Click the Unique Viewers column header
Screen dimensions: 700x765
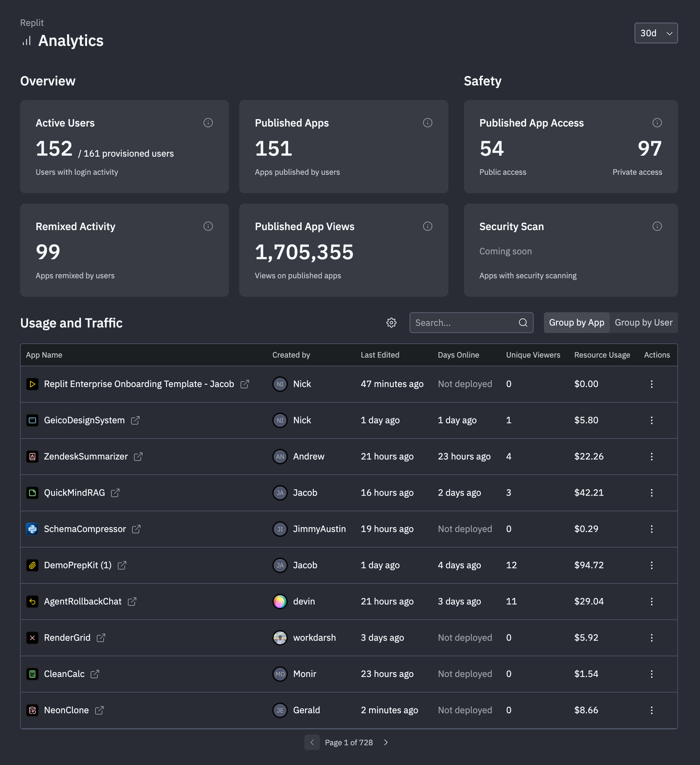(x=533, y=355)
